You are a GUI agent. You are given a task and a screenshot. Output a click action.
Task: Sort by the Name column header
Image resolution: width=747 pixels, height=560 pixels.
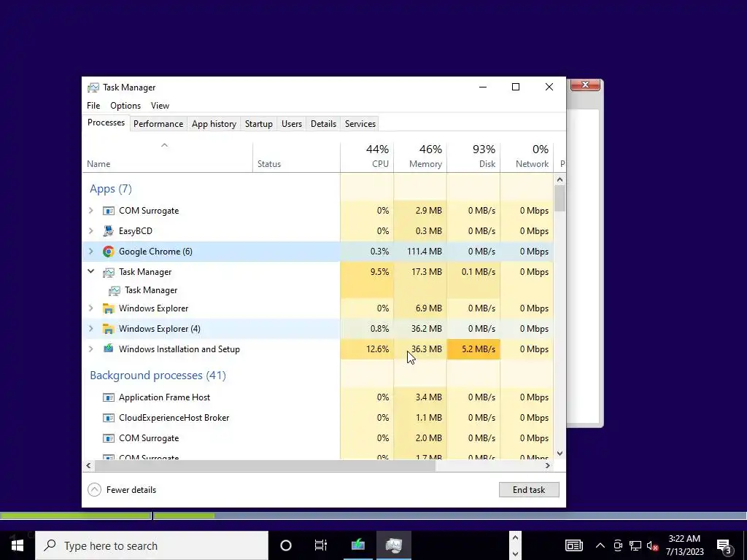[167, 157]
